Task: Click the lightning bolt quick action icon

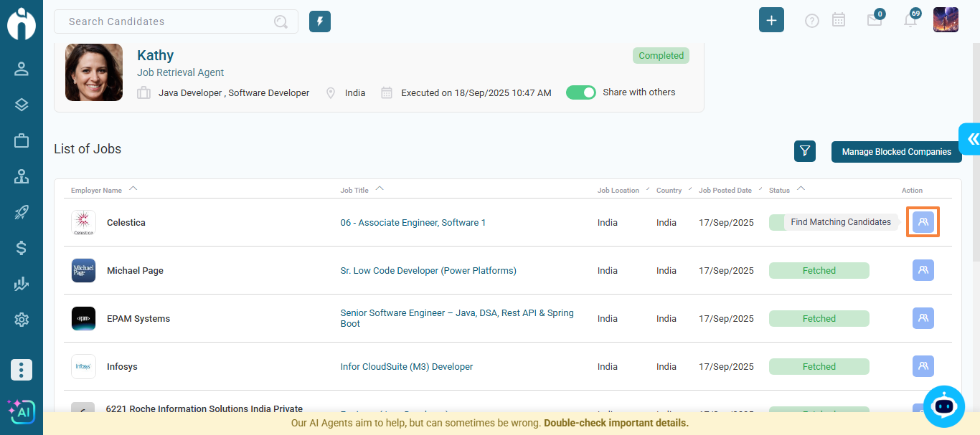Action: point(320,21)
